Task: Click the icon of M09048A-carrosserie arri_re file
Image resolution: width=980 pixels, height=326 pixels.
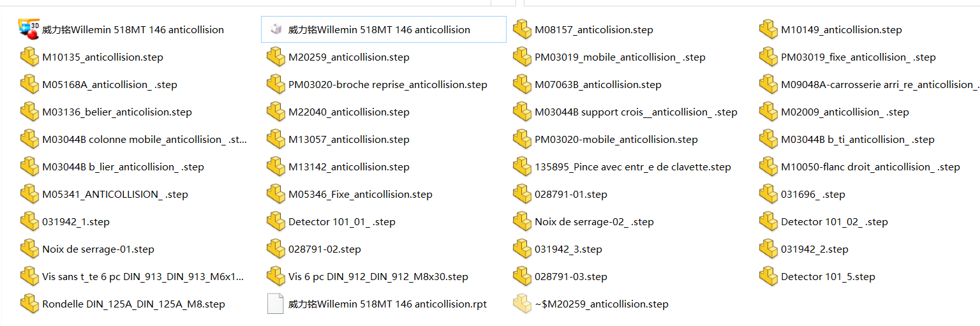Action: [x=769, y=84]
